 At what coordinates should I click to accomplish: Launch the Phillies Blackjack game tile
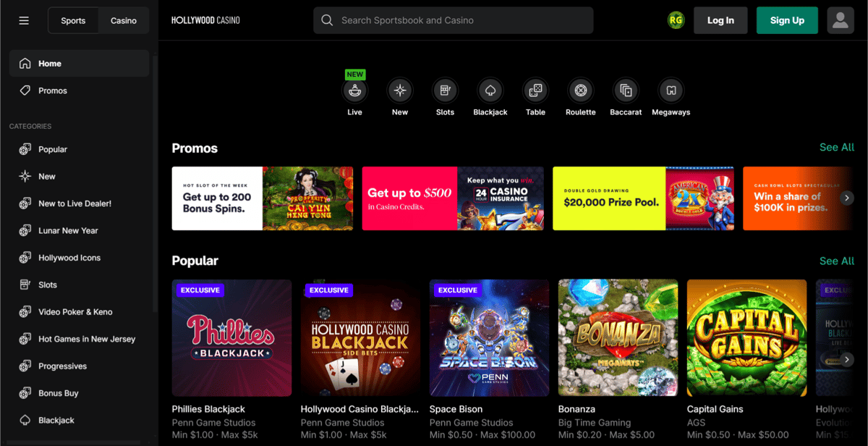pyautogui.click(x=232, y=338)
